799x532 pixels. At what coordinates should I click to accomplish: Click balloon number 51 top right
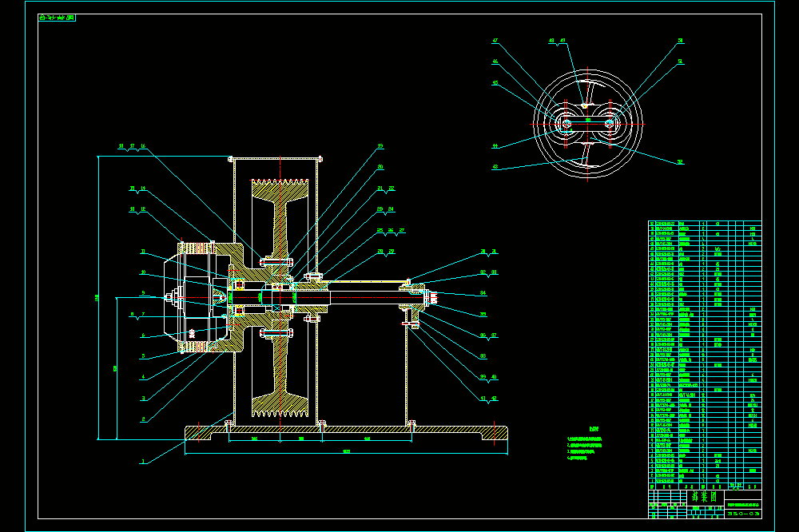tap(680, 62)
